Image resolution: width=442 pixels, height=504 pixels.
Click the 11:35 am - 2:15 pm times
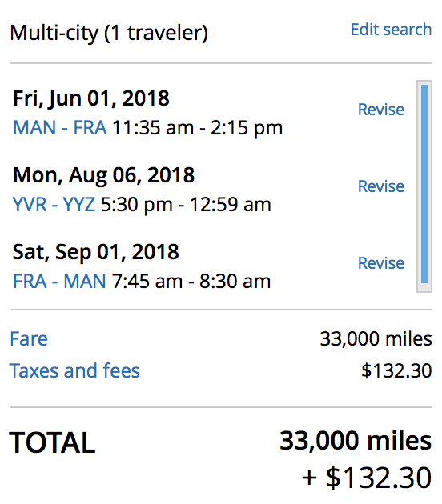(x=198, y=128)
